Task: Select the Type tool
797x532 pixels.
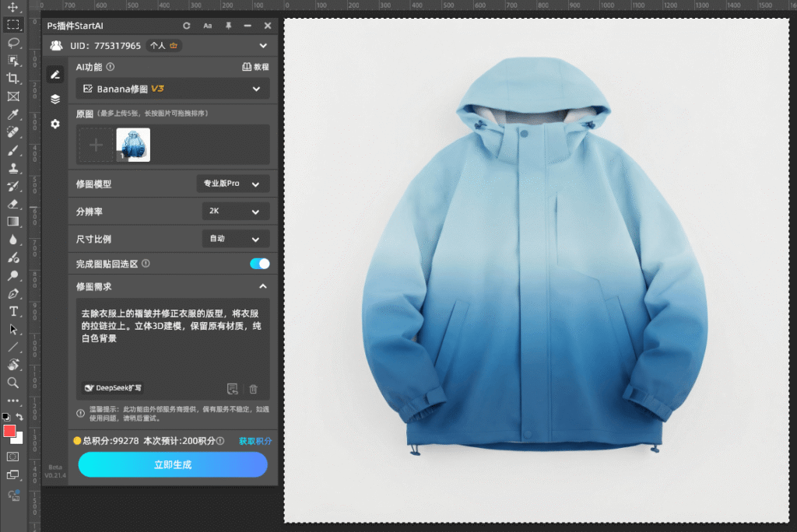Action: click(x=13, y=311)
